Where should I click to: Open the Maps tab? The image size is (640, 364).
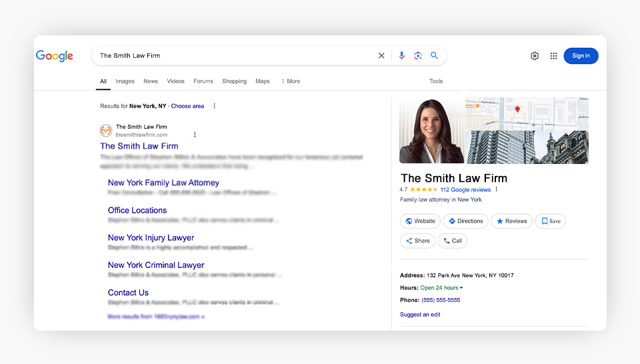click(263, 81)
